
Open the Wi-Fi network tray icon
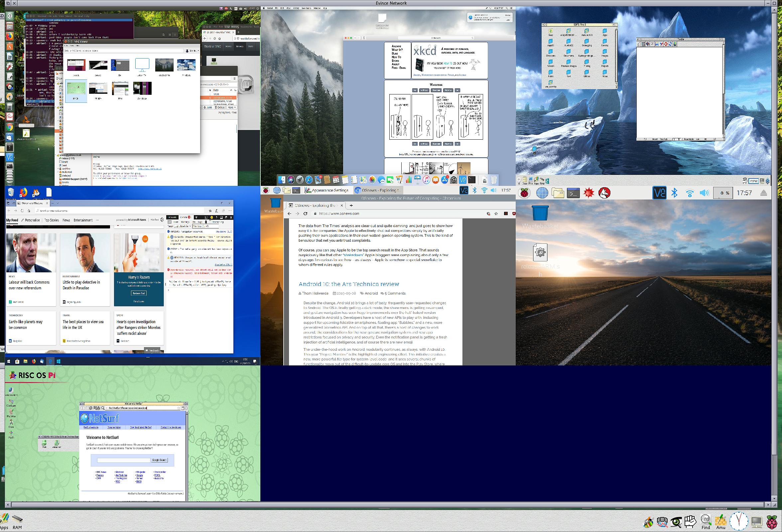click(x=690, y=193)
